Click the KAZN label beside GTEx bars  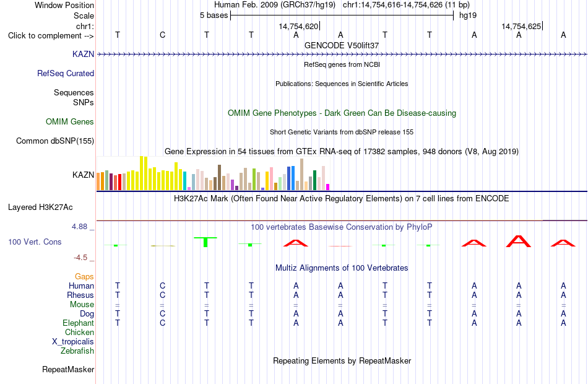tap(83, 175)
